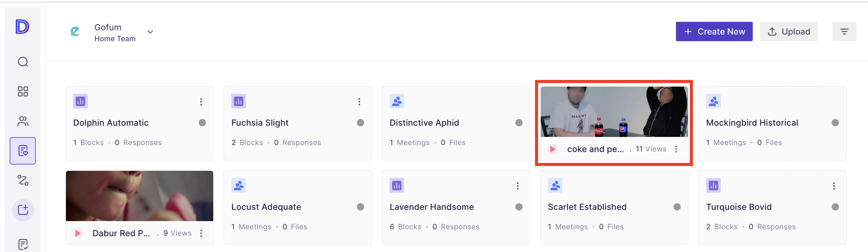Toggle status dot on Mockingbird Historical card
The width and height of the screenshot is (868, 252).
pos(835,123)
